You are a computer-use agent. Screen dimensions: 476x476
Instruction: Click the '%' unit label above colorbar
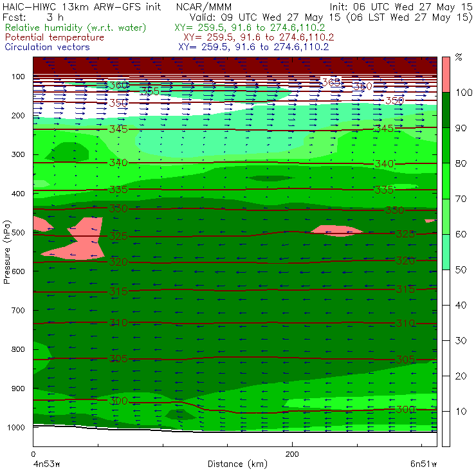[x=459, y=57]
